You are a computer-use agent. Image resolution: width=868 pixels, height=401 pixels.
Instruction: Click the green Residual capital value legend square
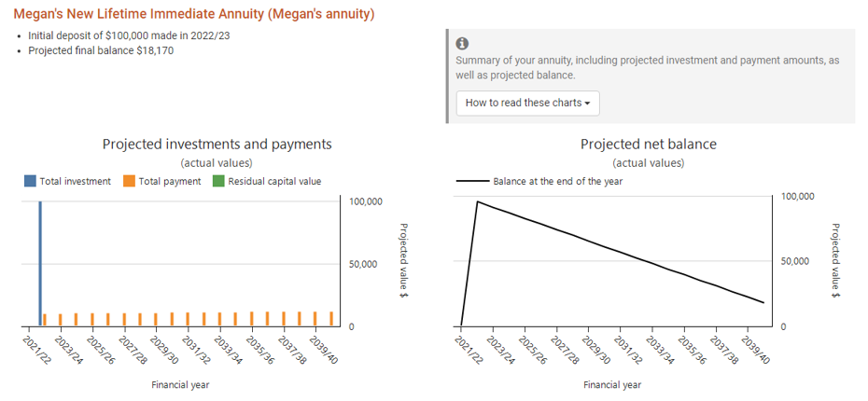click(x=218, y=181)
